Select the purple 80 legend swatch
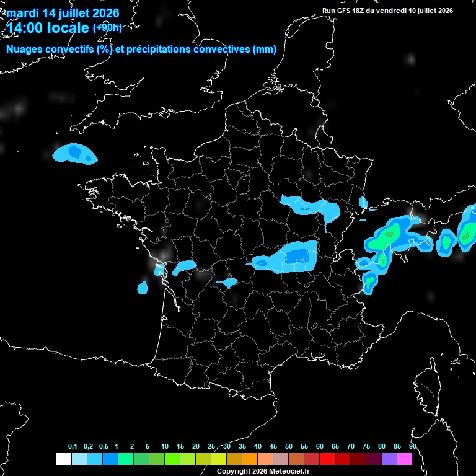Image resolution: width=476 pixels, height=476 pixels. tap(389, 459)
